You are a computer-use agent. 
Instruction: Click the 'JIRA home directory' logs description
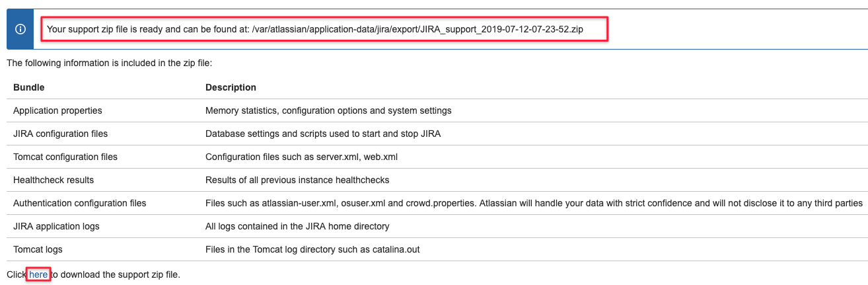[297, 226]
